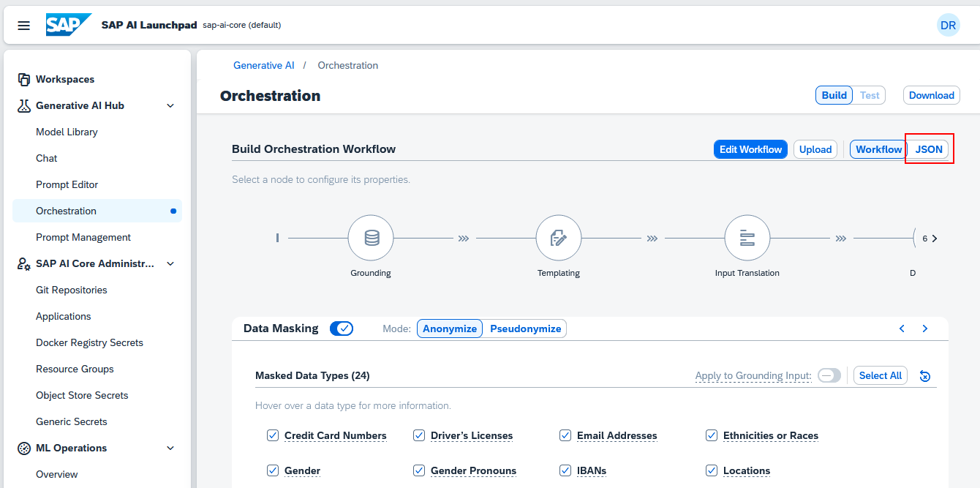
Task: Go to next module with right arrow
Action: (925, 329)
